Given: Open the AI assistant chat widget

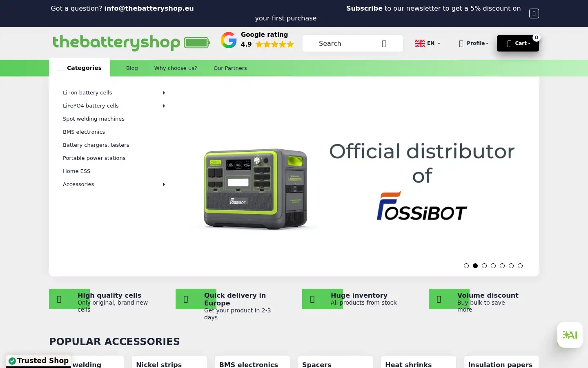Looking at the screenshot, I should click(570, 335).
